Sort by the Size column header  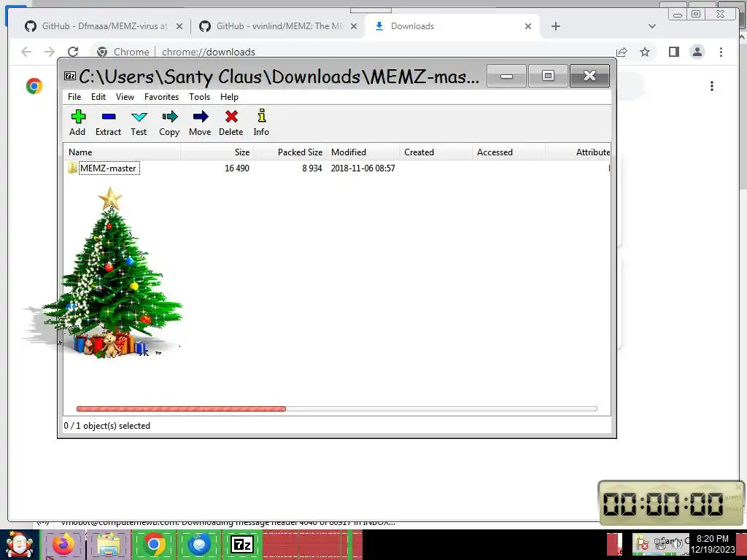coord(217,152)
